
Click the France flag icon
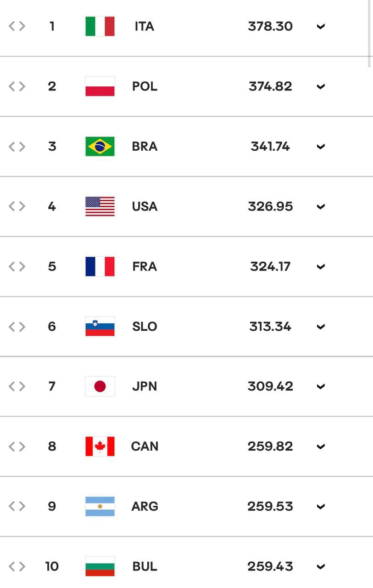click(100, 266)
